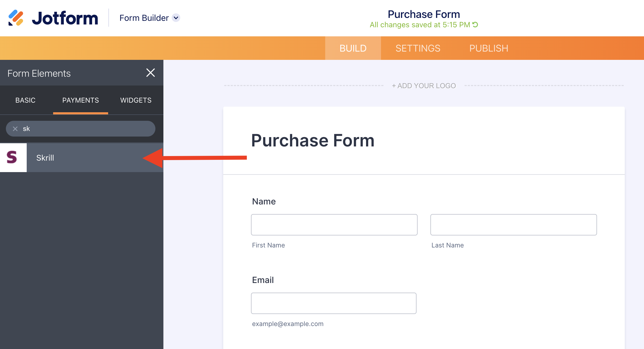Close the Form Elements panel
Viewport: 644px width, 349px height.
click(151, 73)
